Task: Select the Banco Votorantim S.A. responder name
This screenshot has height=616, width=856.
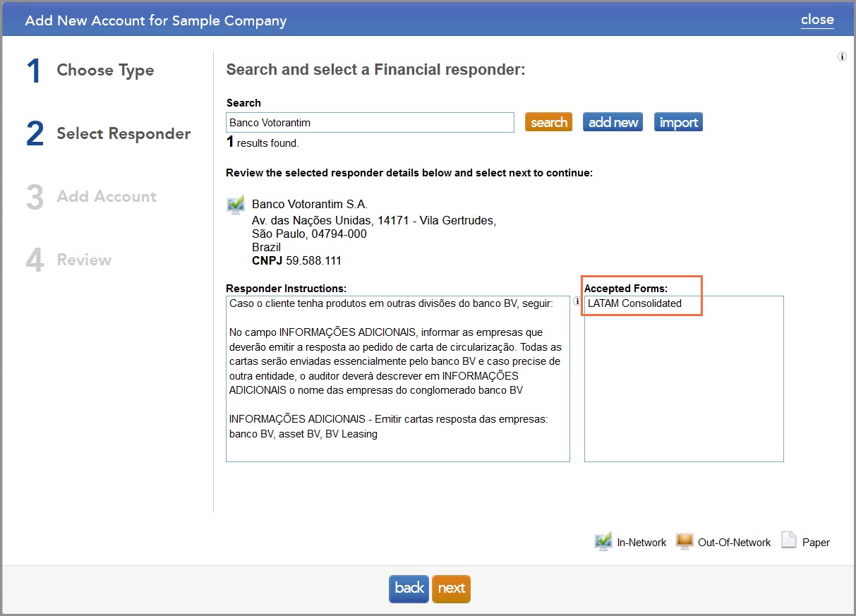Action: point(309,205)
